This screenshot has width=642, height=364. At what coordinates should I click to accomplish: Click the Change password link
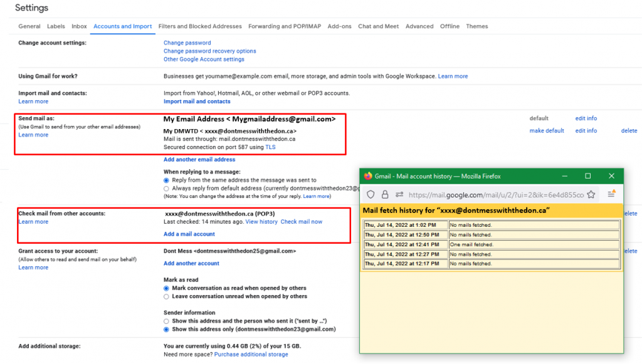pos(187,43)
